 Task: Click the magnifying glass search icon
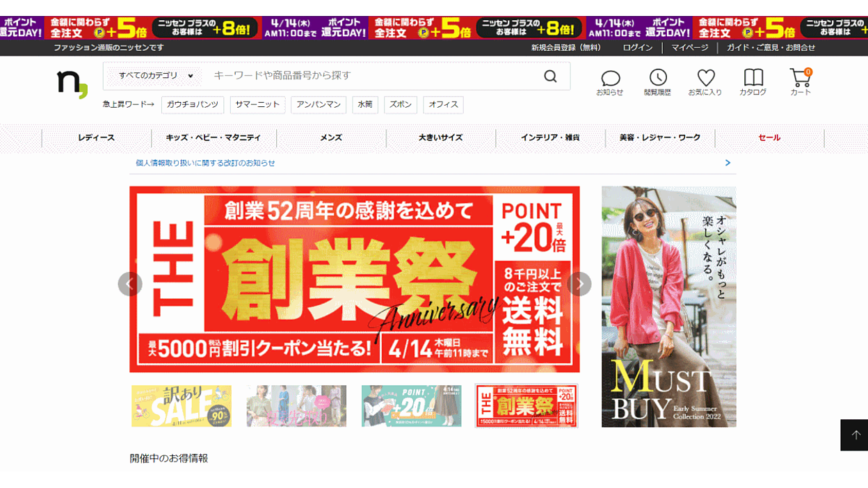550,76
